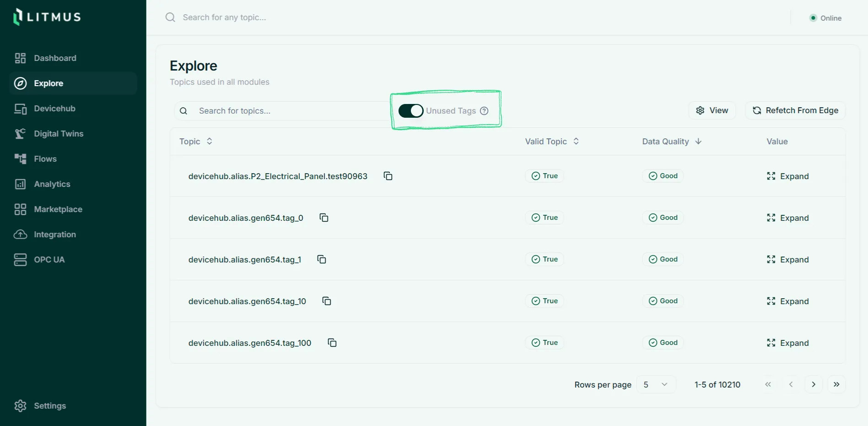The width and height of the screenshot is (868, 426).
Task: Sort by Topic column
Action: click(196, 142)
